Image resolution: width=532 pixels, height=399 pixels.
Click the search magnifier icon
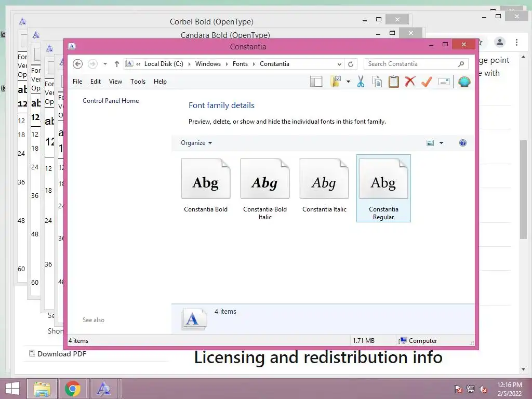461,64
